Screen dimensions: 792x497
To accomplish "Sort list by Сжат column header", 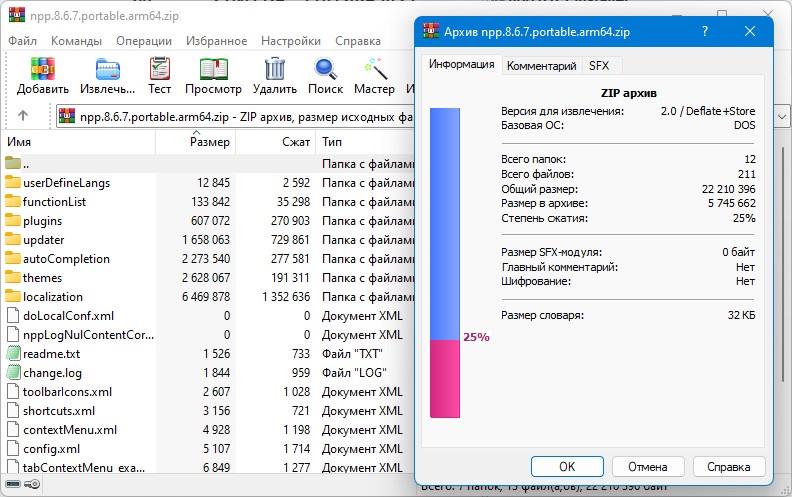I will [x=276, y=142].
